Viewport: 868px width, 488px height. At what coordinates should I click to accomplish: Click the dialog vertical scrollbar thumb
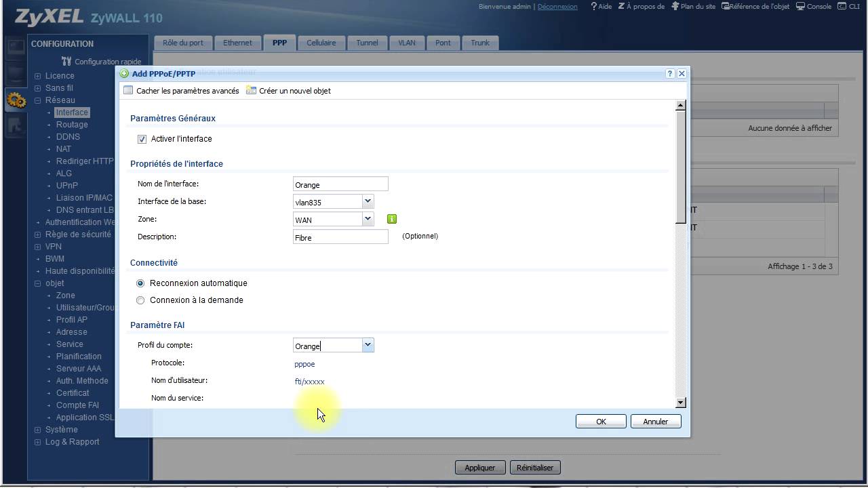[x=681, y=166]
